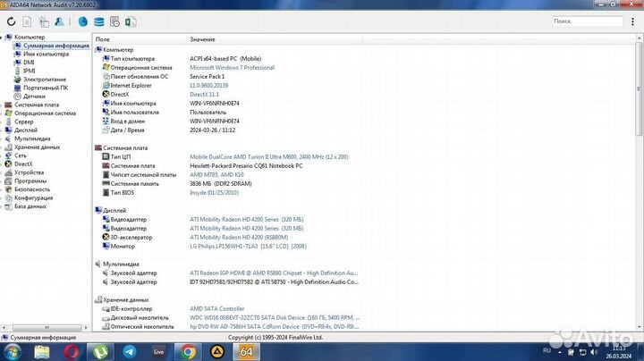Image resolution: width=644 pixels, height=361 pixels.
Task: Select Конфигурация in the sidebar tree
Action: 33,197
